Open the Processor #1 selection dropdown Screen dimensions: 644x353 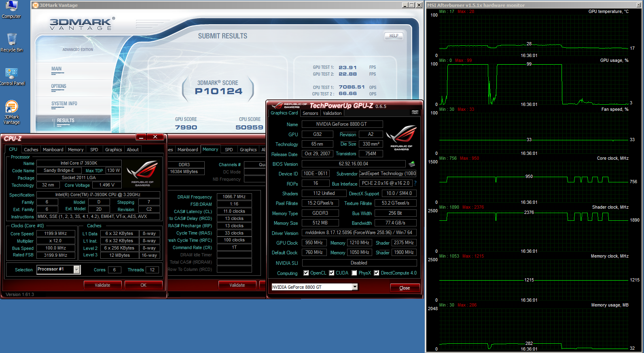point(76,270)
